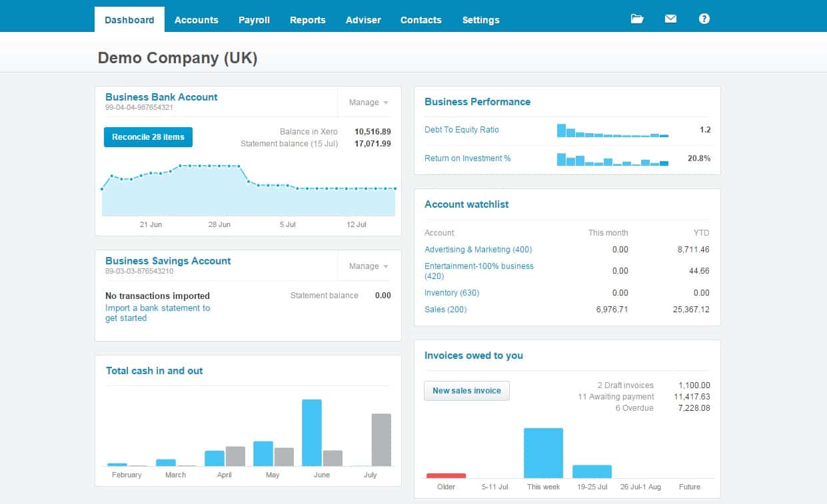Viewport: 827px width, 504px height.
Task: View the Sales (200) watchlist account
Action: tap(446, 310)
